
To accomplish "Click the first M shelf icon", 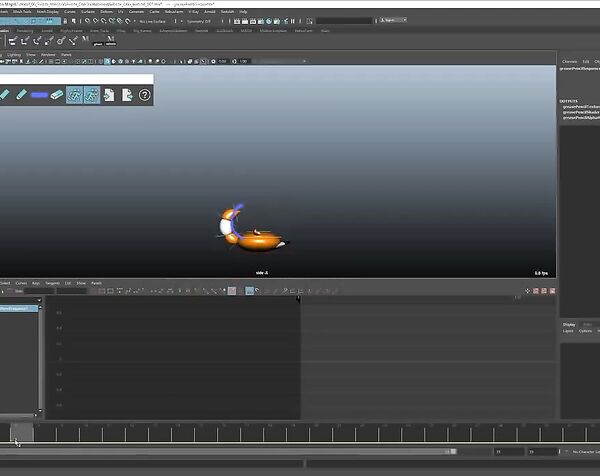I will tap(85, 39).
